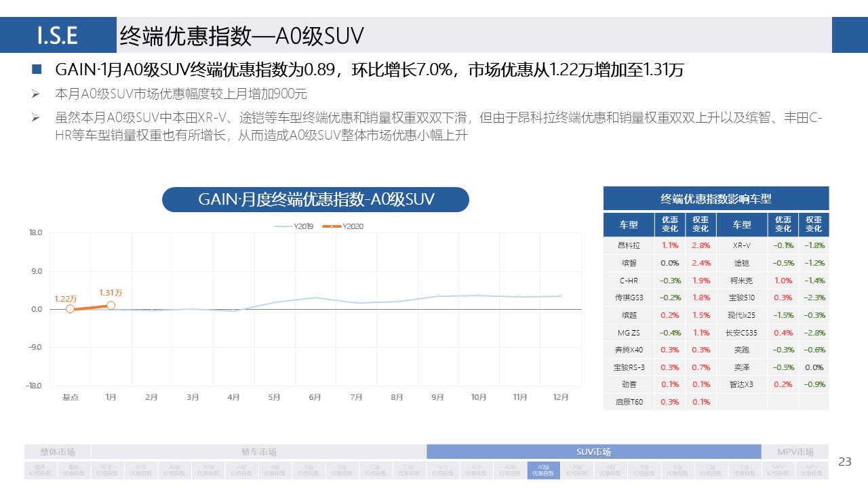
Task: Click the title 终端优惠指数—A0级SUV
Action: coord(242,35)
